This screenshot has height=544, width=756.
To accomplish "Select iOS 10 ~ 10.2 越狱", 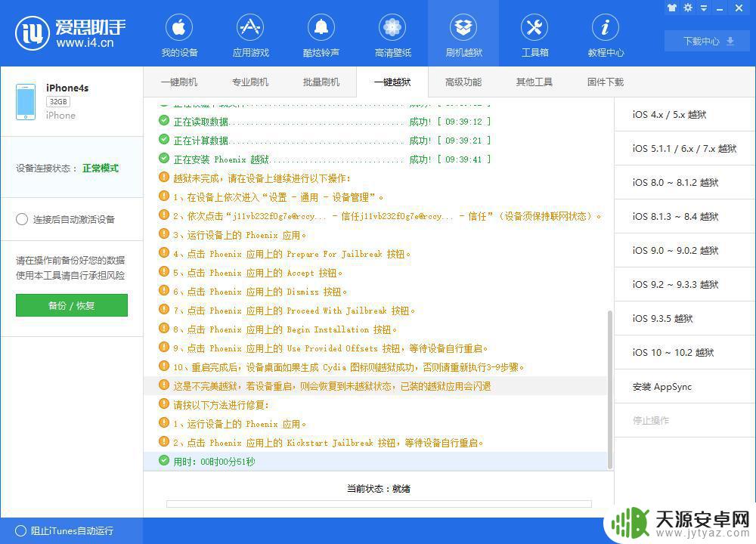I will point(685,353).
